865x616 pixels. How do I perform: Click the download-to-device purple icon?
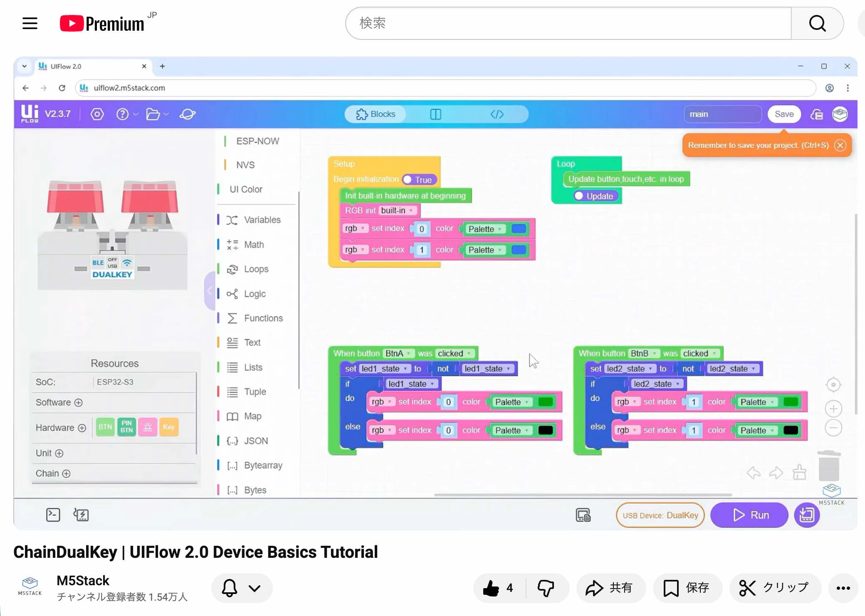point(807,515)
